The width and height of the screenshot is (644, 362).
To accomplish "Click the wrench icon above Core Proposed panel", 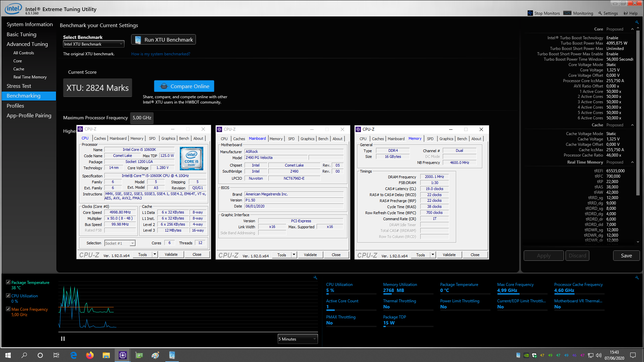I will click(637, 22).
